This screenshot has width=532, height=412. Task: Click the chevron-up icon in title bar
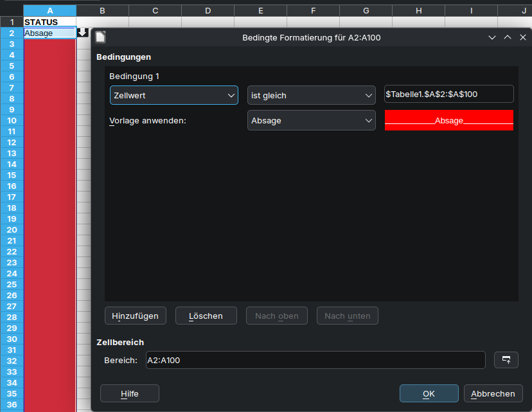pyautogui.click(x=507, y=37)
